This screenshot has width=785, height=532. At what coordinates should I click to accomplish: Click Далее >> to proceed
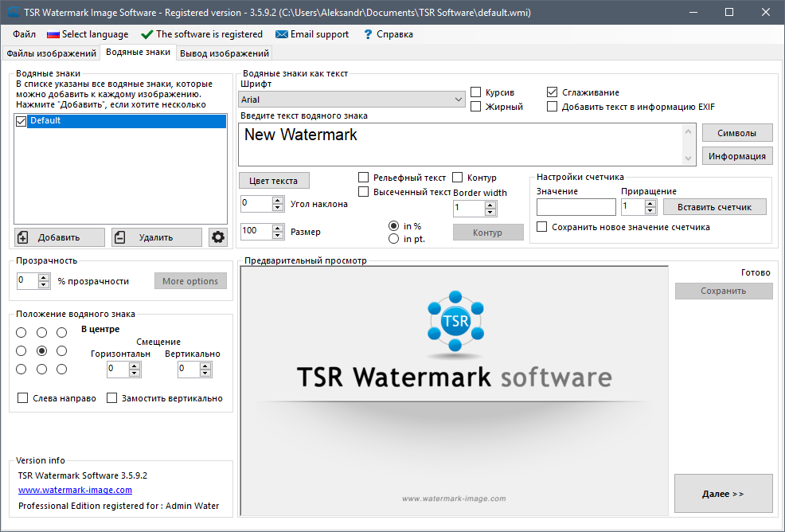(723, 494)
